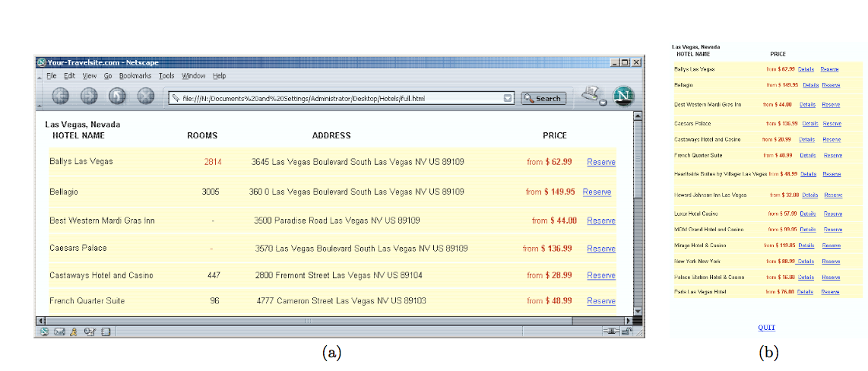868x371 pixels.
Task: Open Composer icon in status bar
Action: point(90,331)
